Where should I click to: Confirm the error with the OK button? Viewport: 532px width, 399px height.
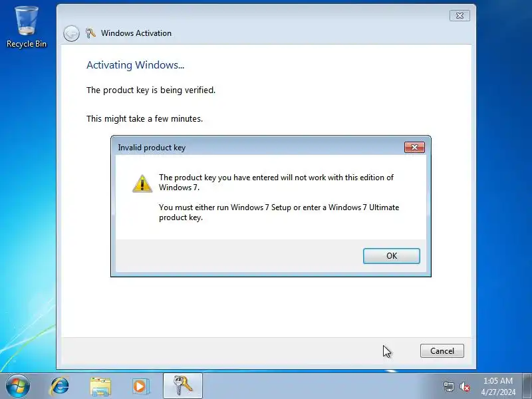tap(391, 256)
